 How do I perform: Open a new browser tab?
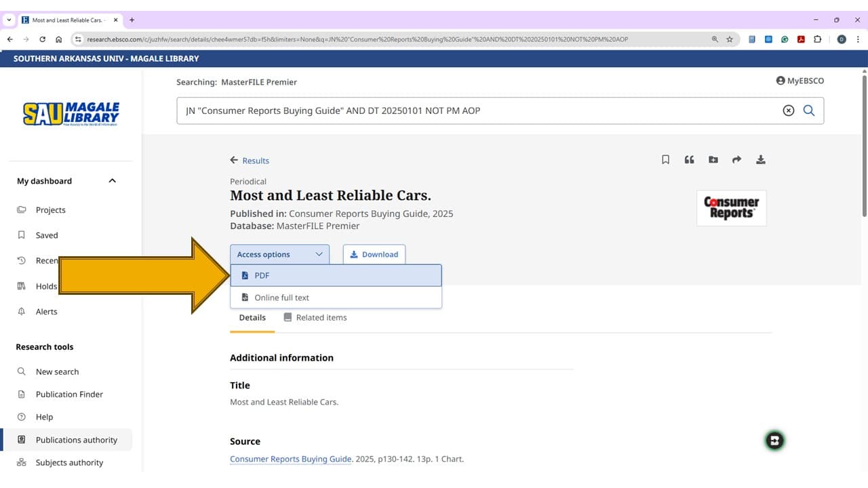point(132,20)
